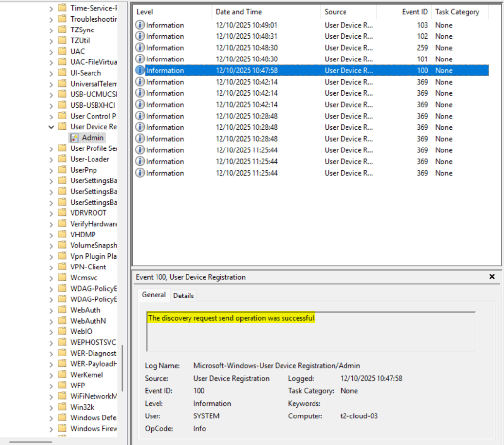
Task: Sort events by Date and Time column
Action: (x=239, y=12)
